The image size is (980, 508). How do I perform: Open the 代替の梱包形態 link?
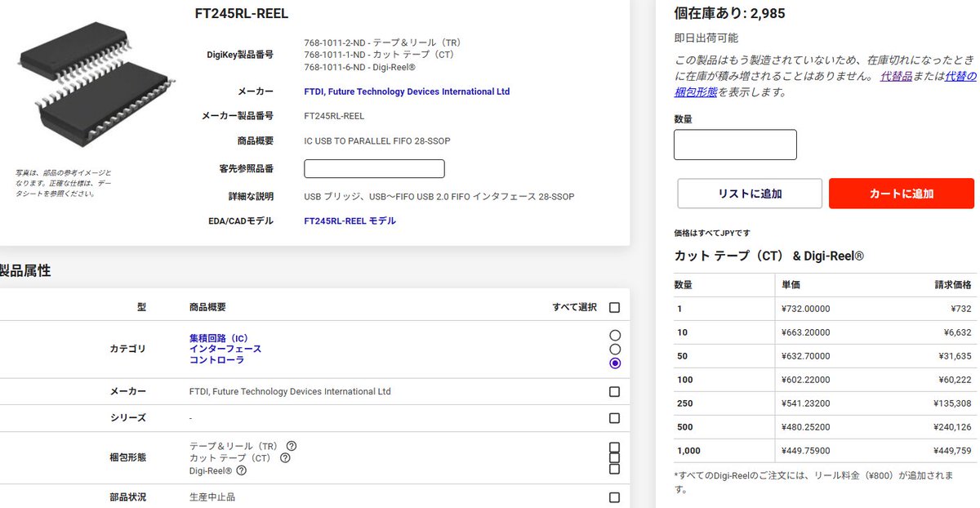pyautogui.click(x=826, y=84)
